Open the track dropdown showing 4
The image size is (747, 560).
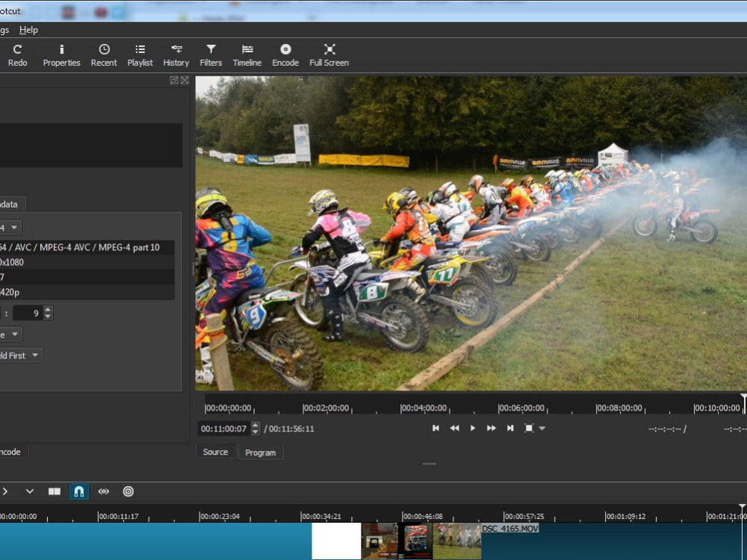click(10, 228)
